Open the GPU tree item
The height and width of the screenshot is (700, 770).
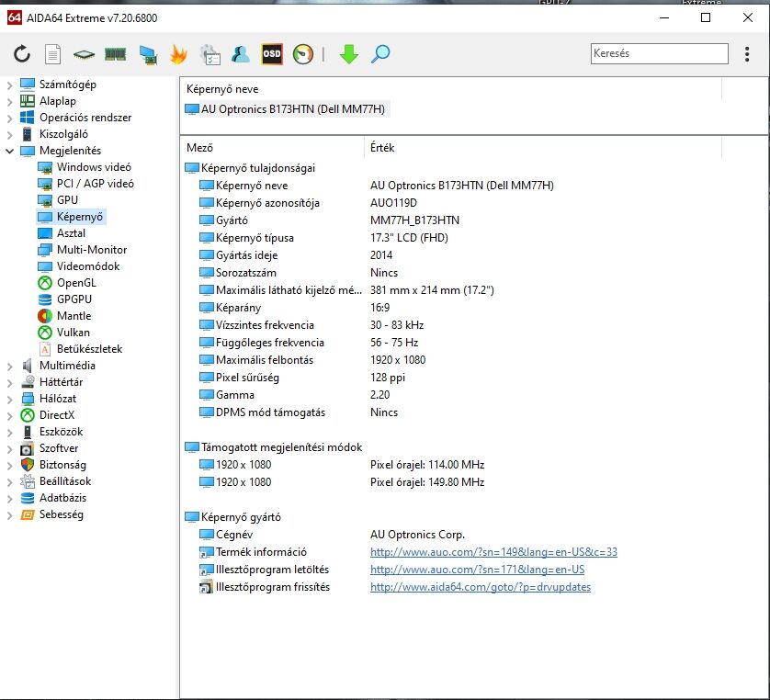point(67,199)
